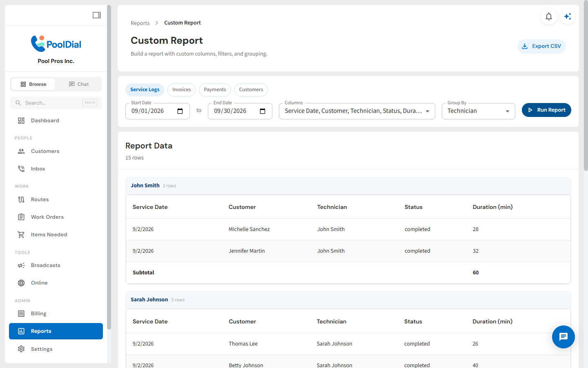Open the AI sparkle assistant

pyautogui.click(x=568, y=16)
